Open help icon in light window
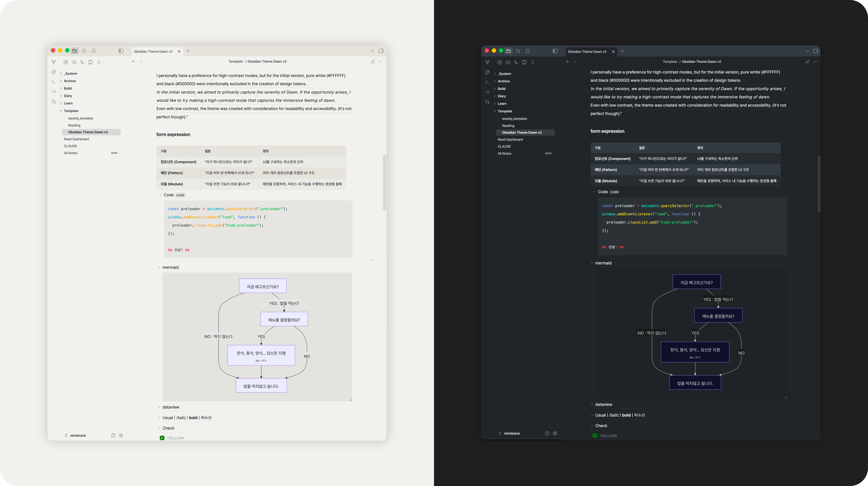The width and height of the screenshot is (868, 486). point(113,435)
